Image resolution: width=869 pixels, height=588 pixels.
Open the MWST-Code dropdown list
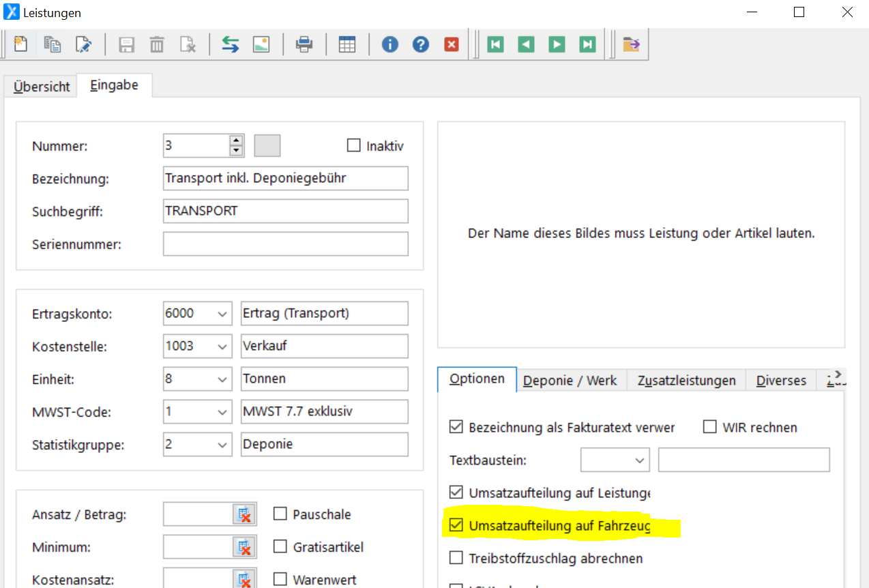pos(222,412)
